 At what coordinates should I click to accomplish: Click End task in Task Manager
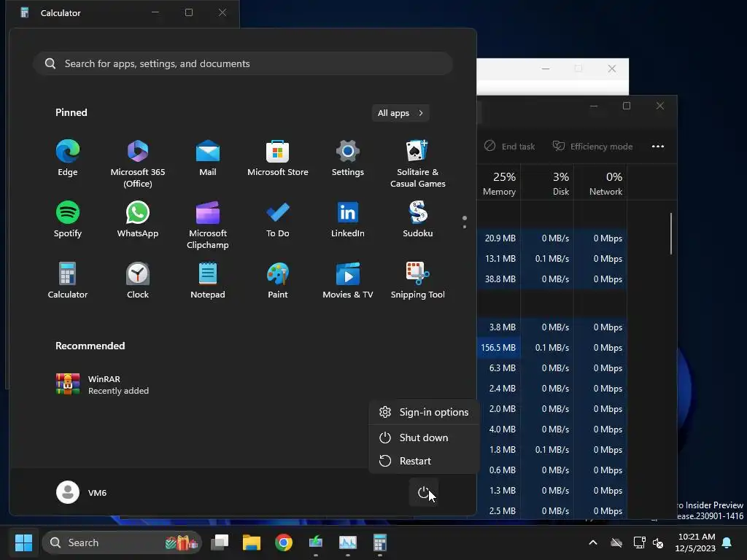click(x=509, y=146)
